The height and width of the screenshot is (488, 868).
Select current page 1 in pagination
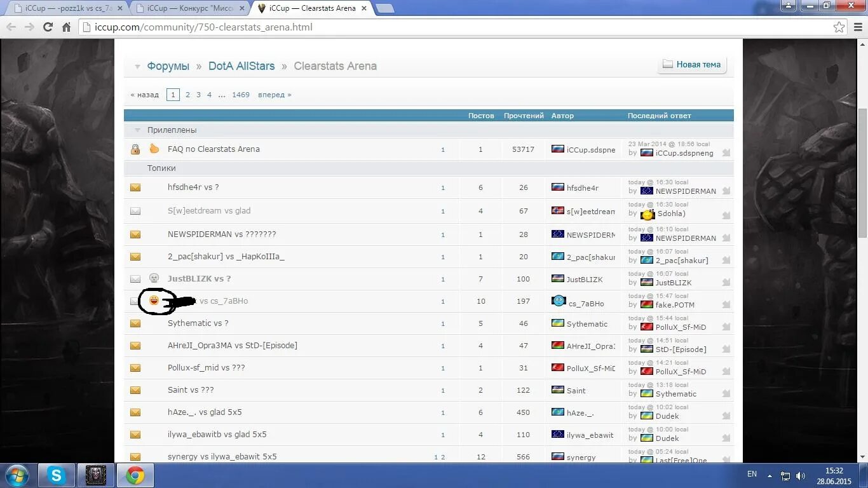173,95
